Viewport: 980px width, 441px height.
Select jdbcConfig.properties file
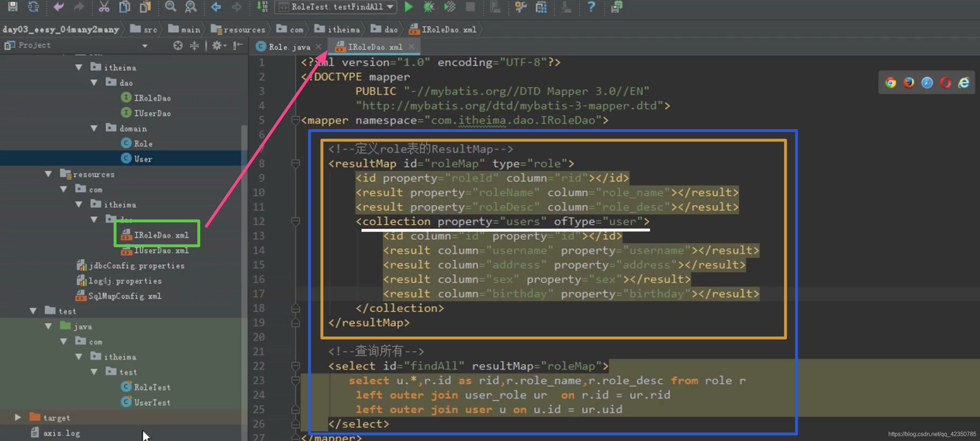tap(131, 266)
